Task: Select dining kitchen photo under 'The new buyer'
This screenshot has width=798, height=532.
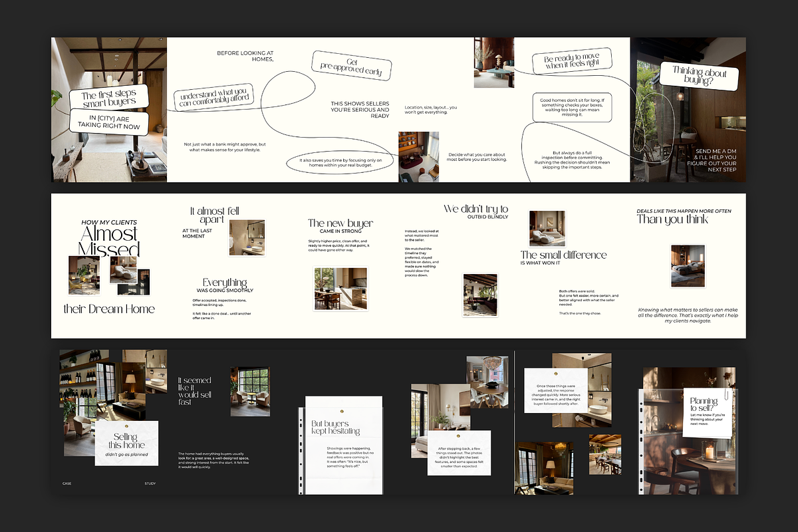Action: pos(340,289)
